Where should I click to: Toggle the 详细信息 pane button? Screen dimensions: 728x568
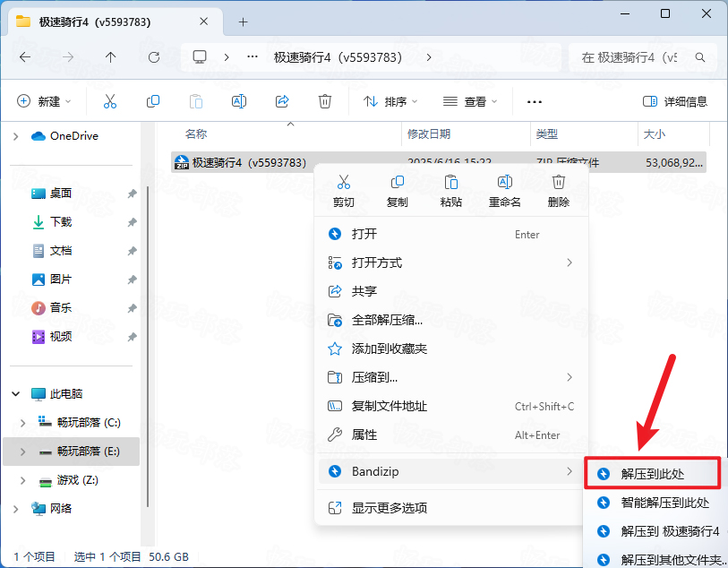[675, 101]
